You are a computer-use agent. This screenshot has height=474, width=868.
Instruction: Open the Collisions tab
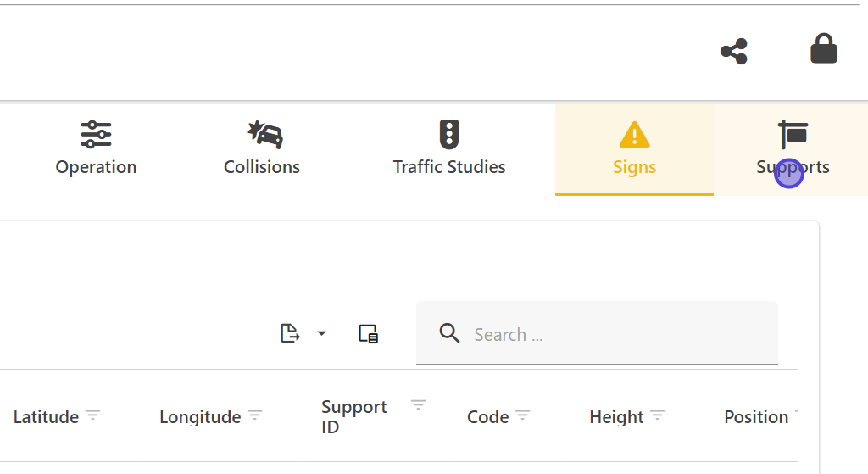coord(262,149)
